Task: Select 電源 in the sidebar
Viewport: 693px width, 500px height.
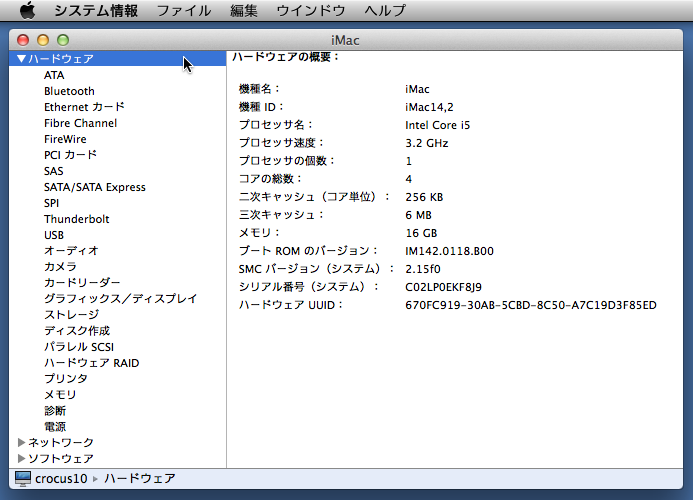Action: 55,427
